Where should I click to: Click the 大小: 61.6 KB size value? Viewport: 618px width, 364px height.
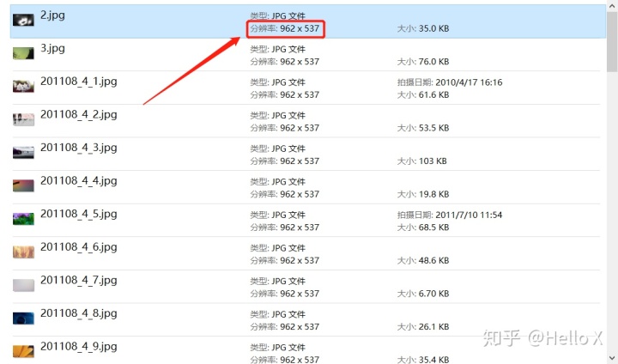[423, 94]
